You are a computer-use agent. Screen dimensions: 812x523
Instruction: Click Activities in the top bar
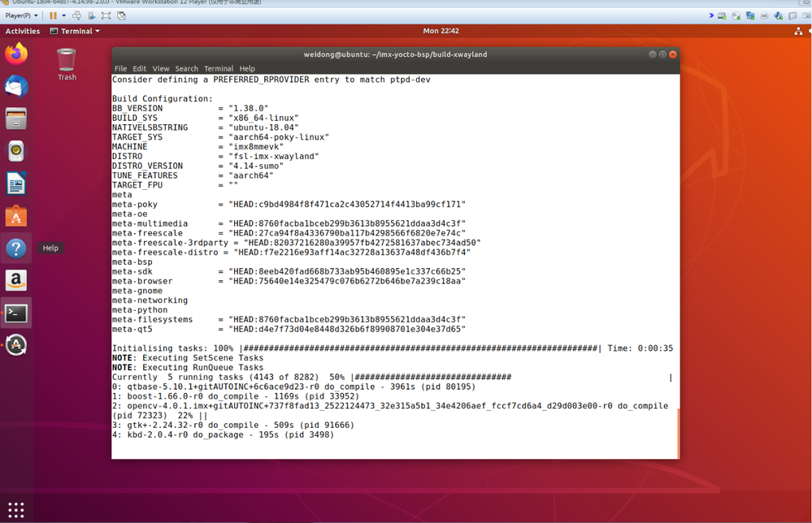(22, 31)
